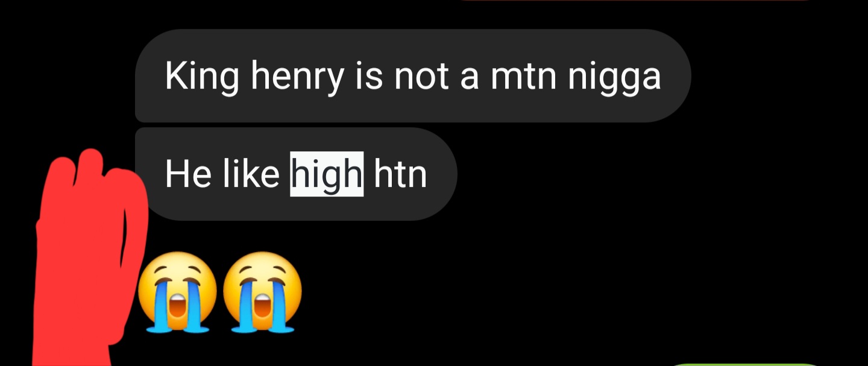Click the word "King" in first message

tap(202, 77)
